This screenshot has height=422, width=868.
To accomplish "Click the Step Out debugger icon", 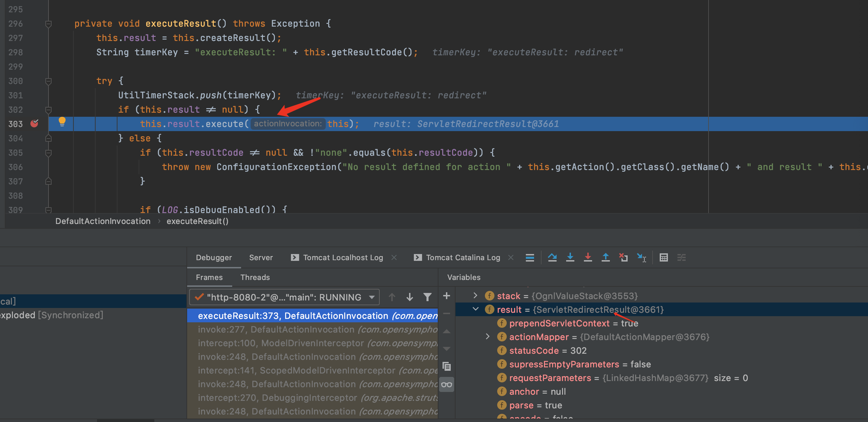I will (x=605, y=257).
